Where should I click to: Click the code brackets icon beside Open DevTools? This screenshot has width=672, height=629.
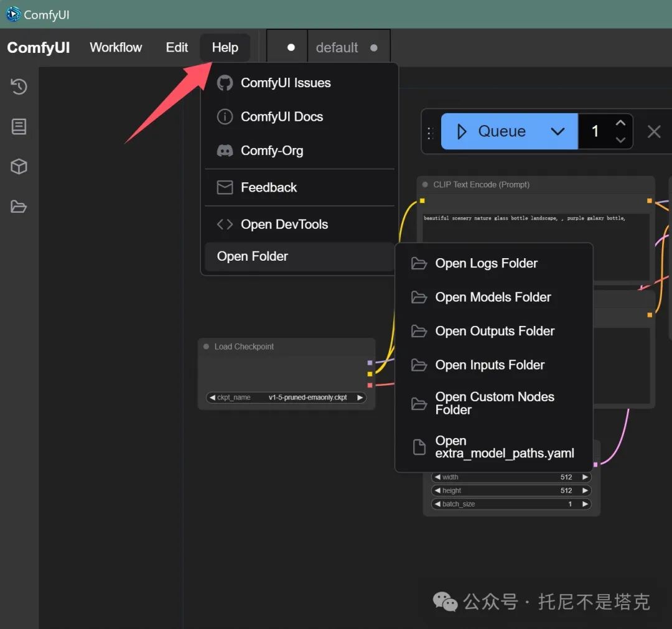click(225, 224)
